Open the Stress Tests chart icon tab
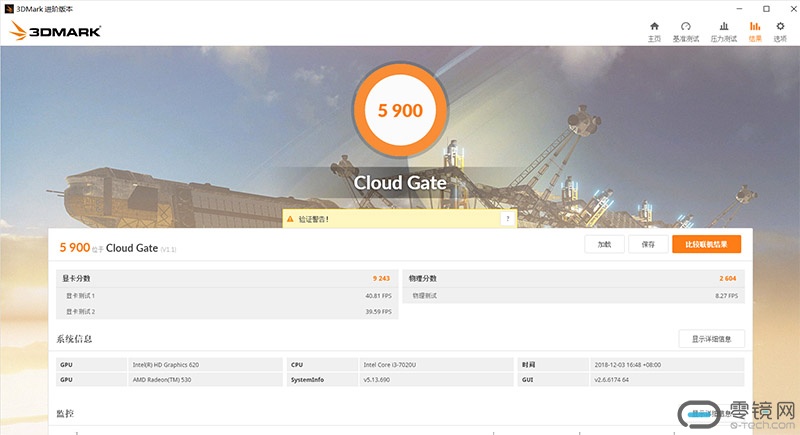 [x=723, y=26]
